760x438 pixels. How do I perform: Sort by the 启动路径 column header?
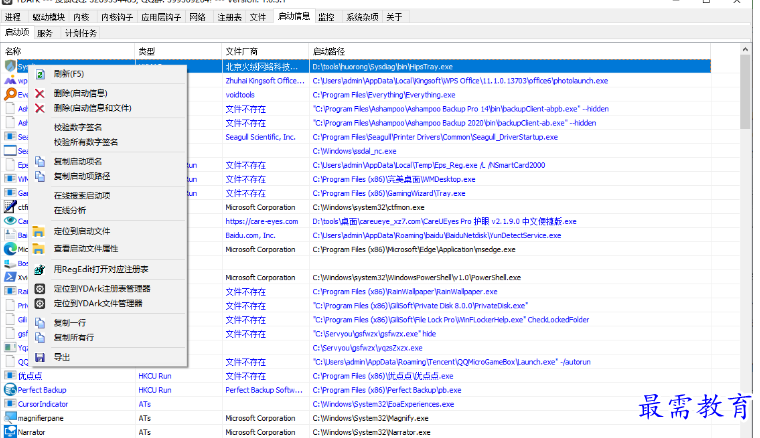click(x=510, y=51)
